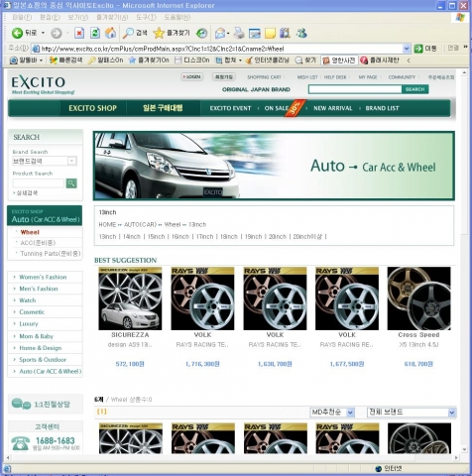The width and height of the screenshot is (472, 476).
Task: Open the MD추천순 sort dropdown
Action: 350,413
